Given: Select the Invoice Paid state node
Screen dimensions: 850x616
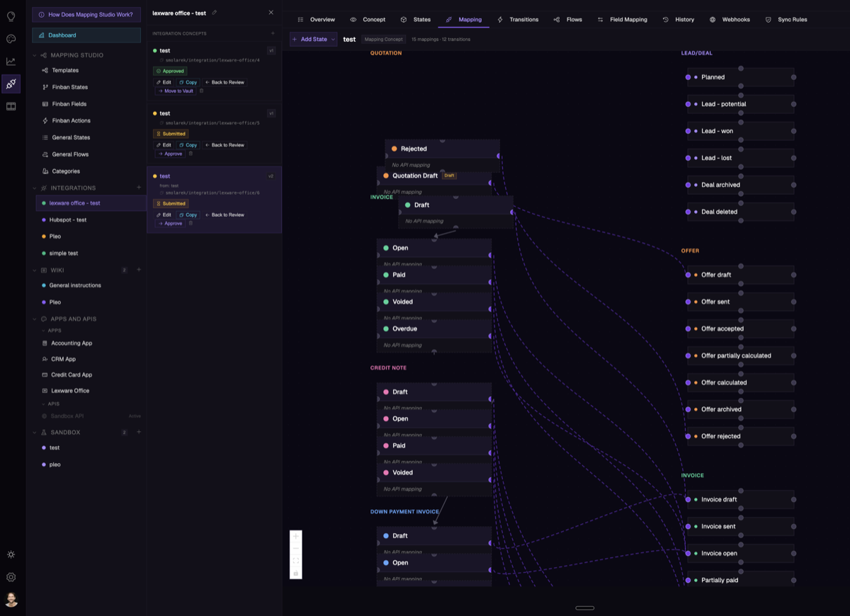Looking at the screenshot, I should (399, 275).
